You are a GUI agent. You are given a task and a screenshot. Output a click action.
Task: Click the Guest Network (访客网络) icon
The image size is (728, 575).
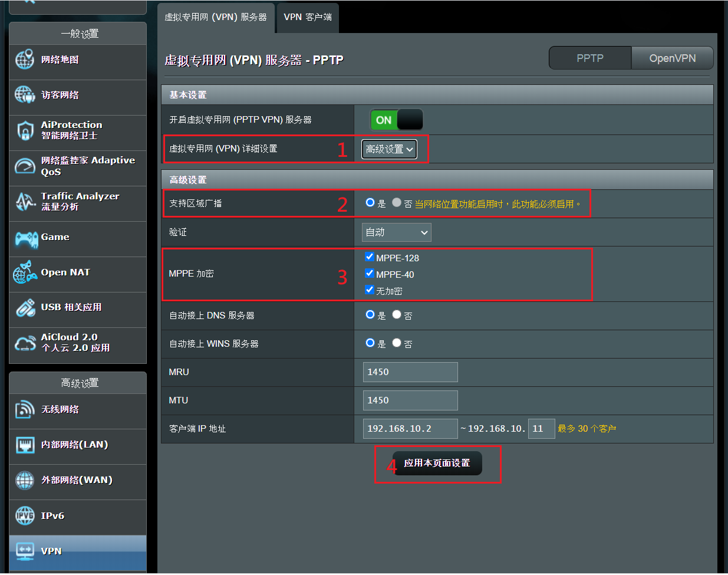25,95
